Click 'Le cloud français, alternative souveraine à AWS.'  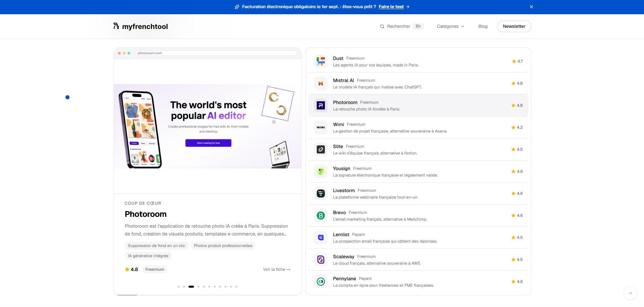(x=377, y=263)
